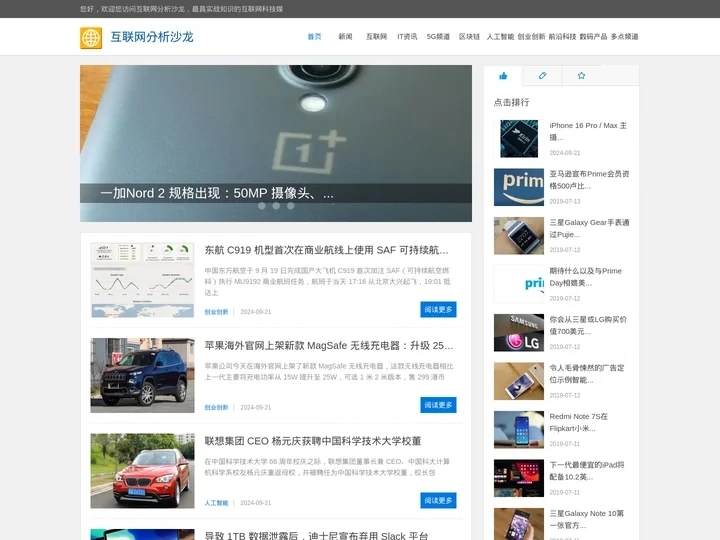
Task: Click the 点击排行 heading
Action: point(512,102)
